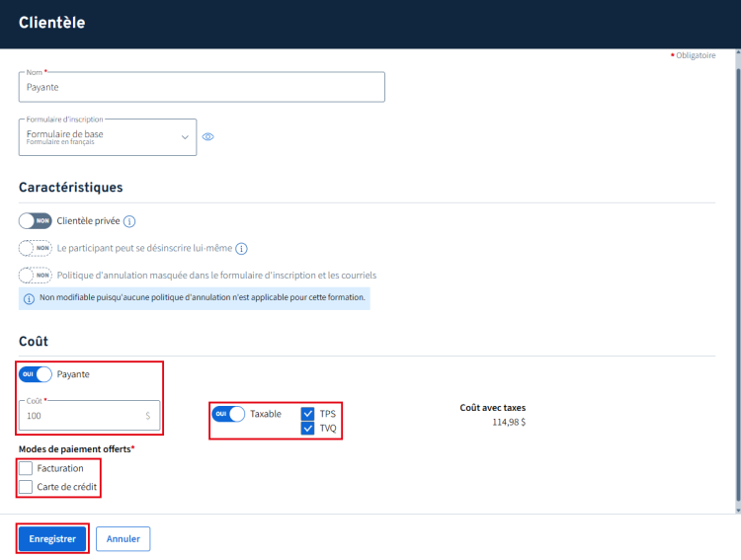
Task: Uncheck the TPS checkbox
Action: coord(307,414)
